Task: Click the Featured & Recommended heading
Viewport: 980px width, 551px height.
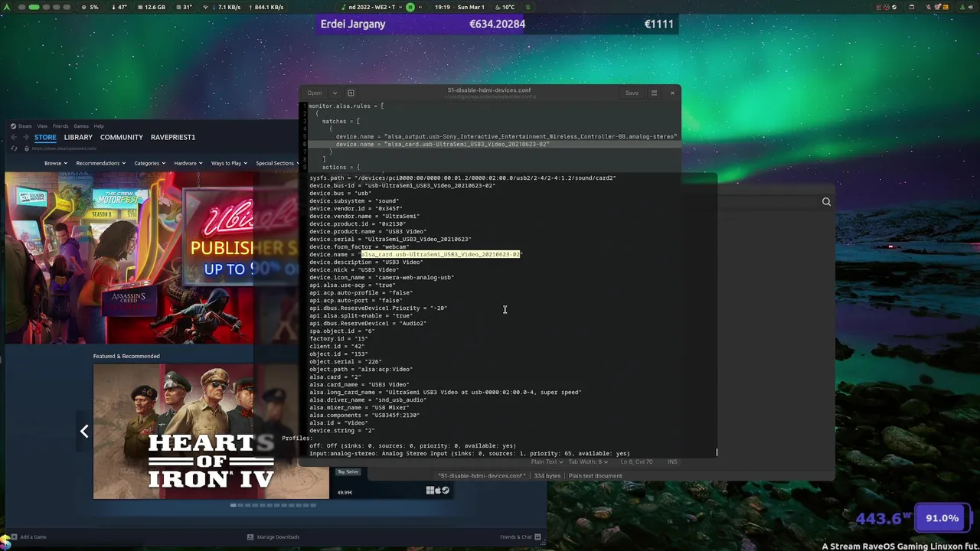Action: (x=126, y=356)
